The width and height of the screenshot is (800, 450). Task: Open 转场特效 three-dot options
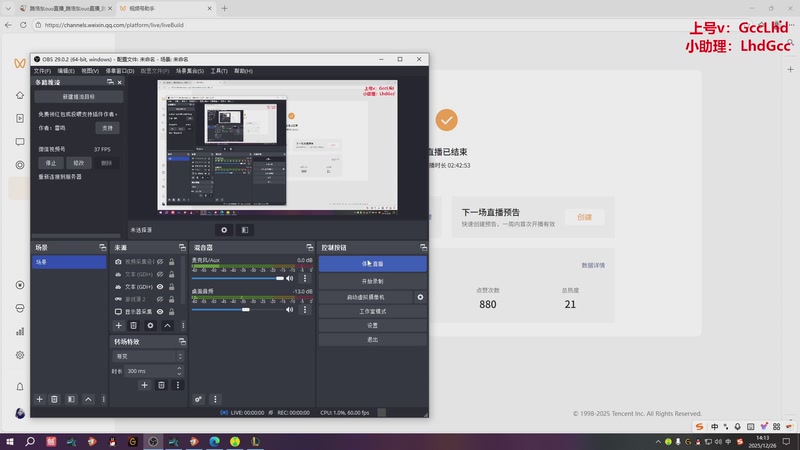[x=178, y=385]
